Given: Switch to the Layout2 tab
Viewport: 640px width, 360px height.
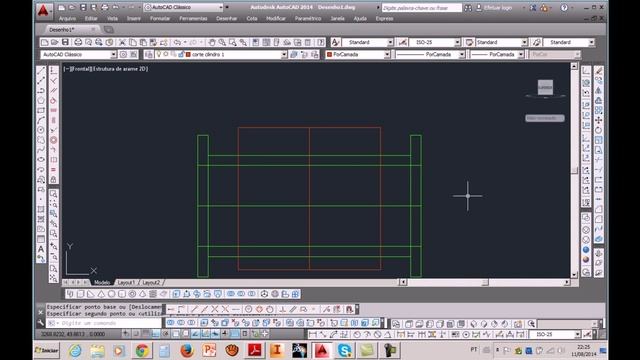Looking at the screenshot, I should click(x=151, y=282).
